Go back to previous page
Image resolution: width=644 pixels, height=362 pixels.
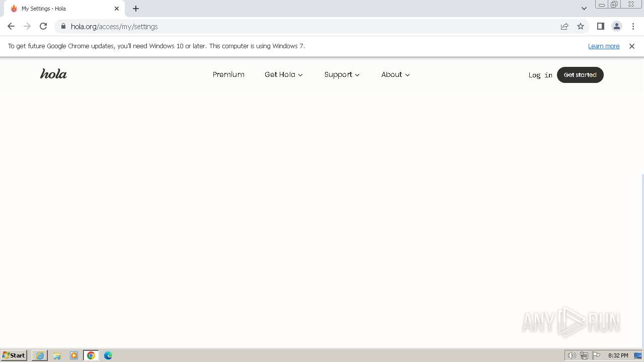click(11, 26)
